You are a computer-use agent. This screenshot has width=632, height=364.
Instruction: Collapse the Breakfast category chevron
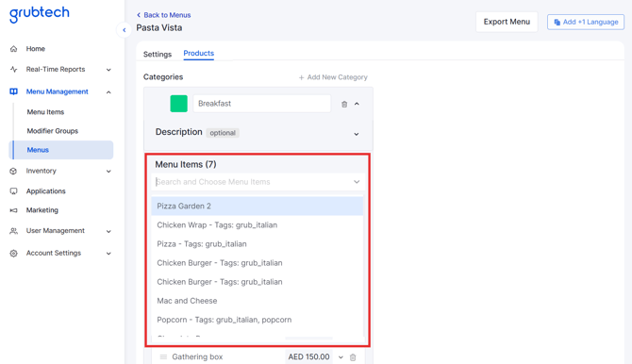[357, 104]
